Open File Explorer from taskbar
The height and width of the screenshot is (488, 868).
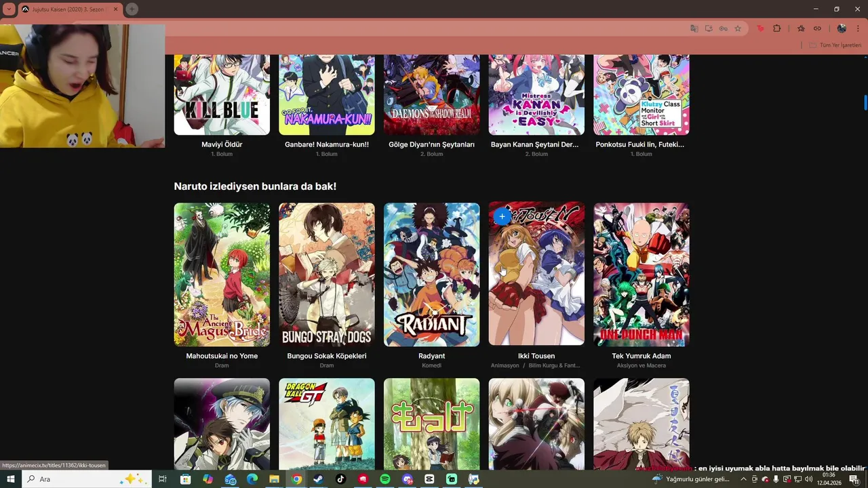pyautogui.click(x=274, y=479)
